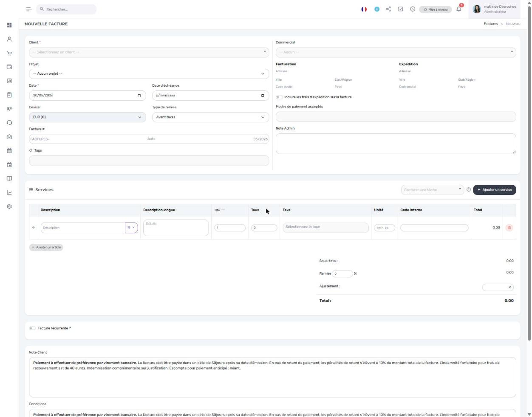Click the Code Interne input field

click(434, 228)
